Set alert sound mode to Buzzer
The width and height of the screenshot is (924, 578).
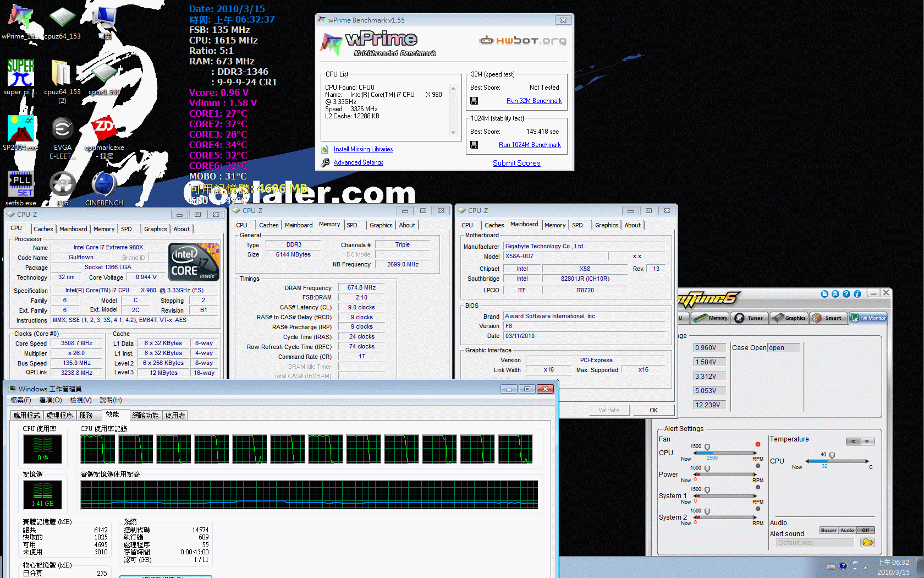pos(829,530)
